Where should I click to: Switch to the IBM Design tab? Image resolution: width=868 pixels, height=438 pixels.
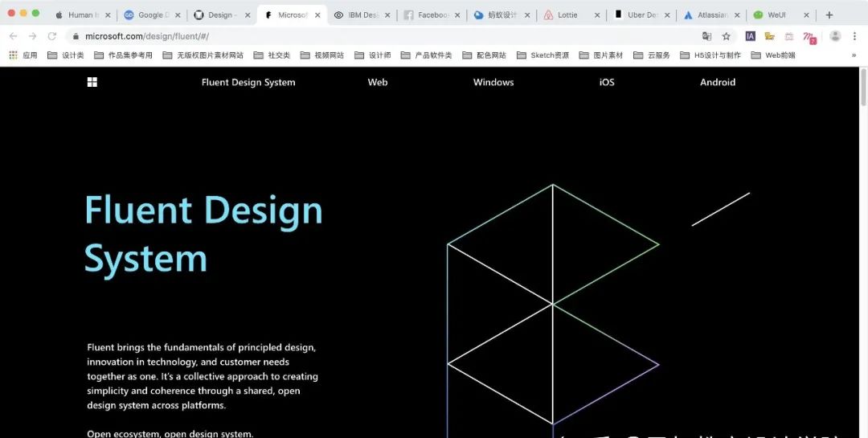(362, 15)
